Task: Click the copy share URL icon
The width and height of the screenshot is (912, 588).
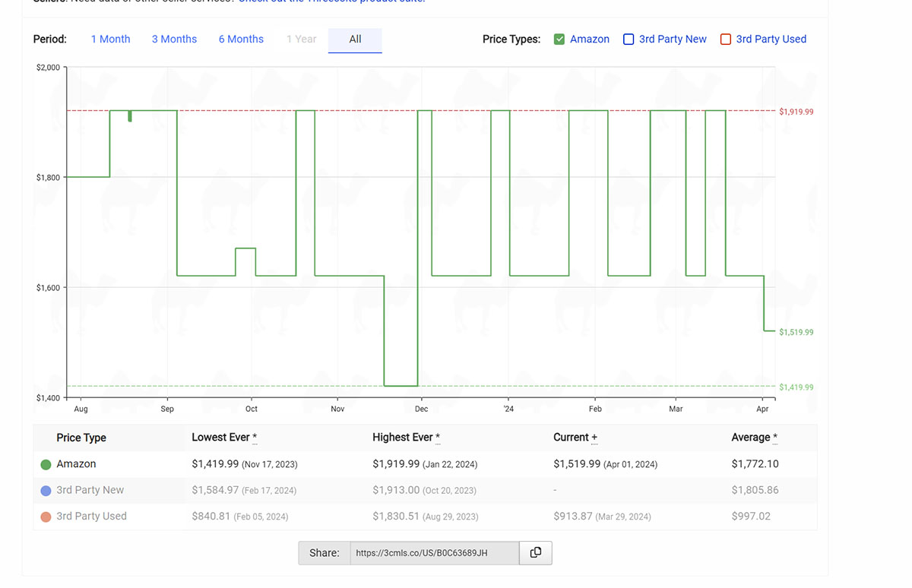Action: click(536, 553)
